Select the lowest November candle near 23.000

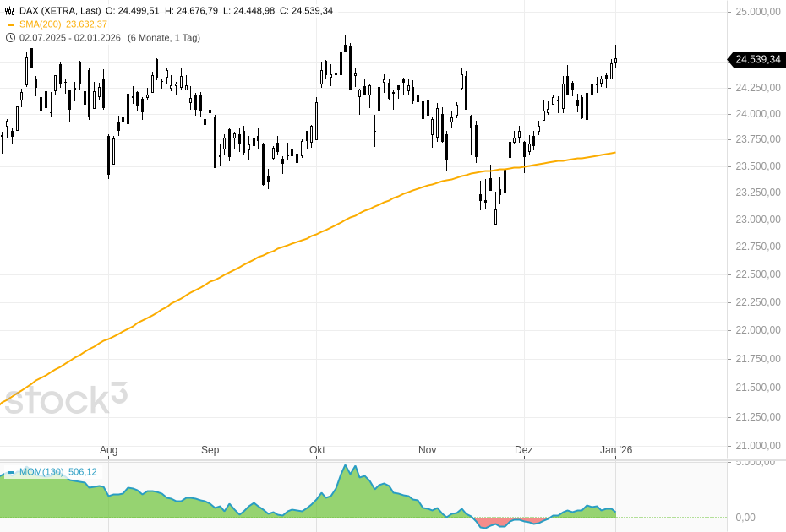click(495, 216)
